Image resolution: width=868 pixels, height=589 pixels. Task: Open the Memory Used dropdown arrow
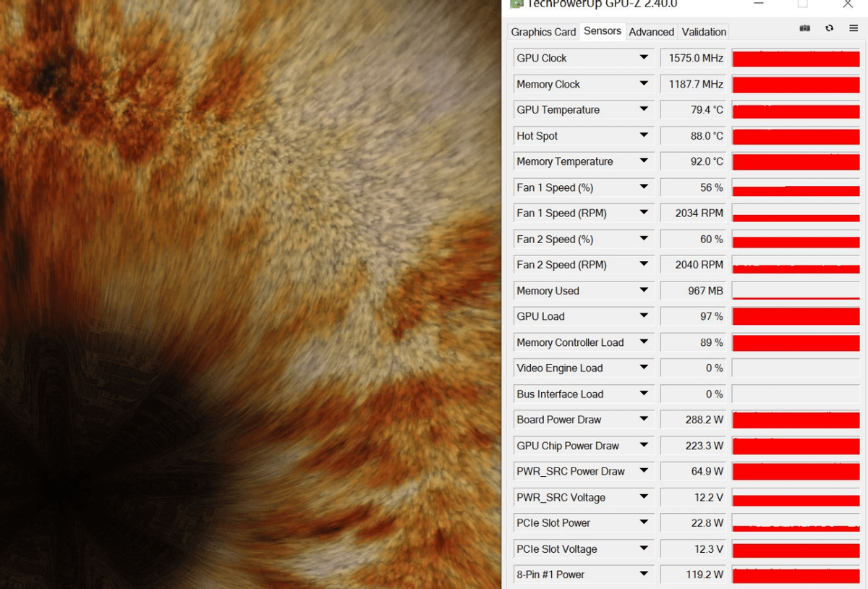(x=643, y=290)
